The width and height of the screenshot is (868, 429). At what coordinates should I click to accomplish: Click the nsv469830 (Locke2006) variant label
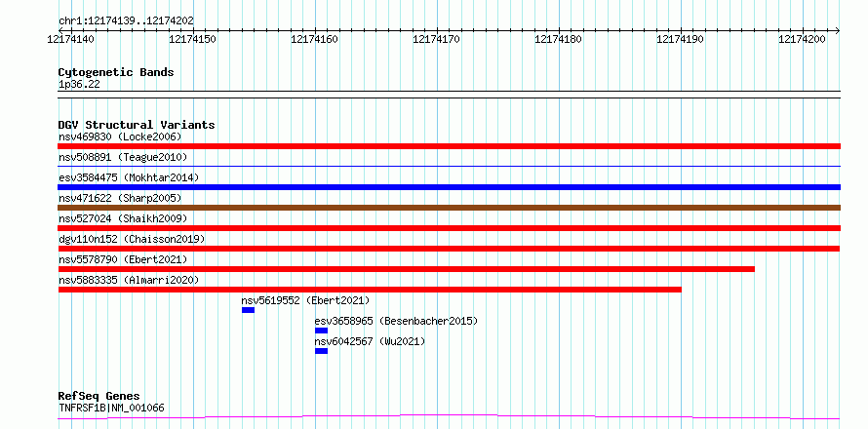[x=120, y=136]
